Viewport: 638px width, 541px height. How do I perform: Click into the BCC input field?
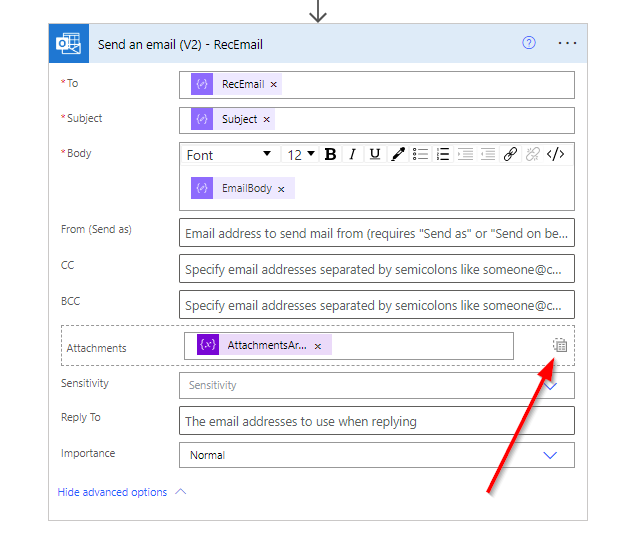[377, 305]
